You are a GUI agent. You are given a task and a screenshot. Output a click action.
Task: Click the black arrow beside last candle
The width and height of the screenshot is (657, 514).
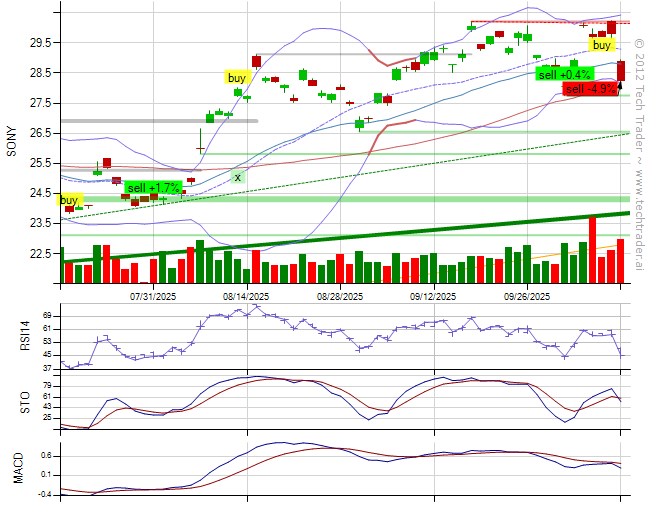[x=620, y=86]
